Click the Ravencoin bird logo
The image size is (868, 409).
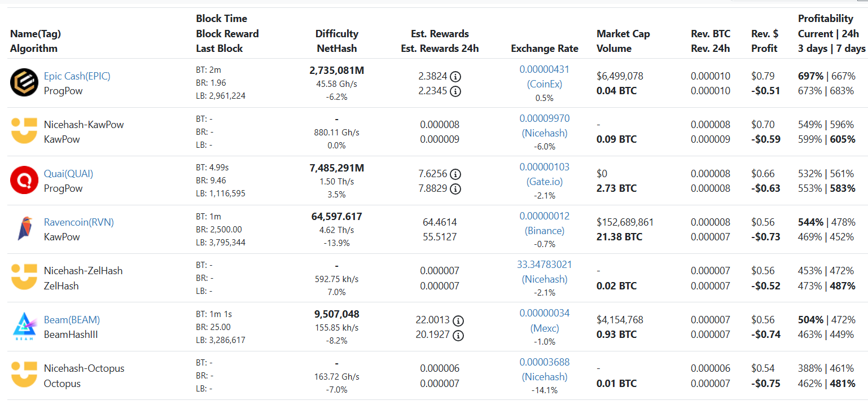(24, 229)
